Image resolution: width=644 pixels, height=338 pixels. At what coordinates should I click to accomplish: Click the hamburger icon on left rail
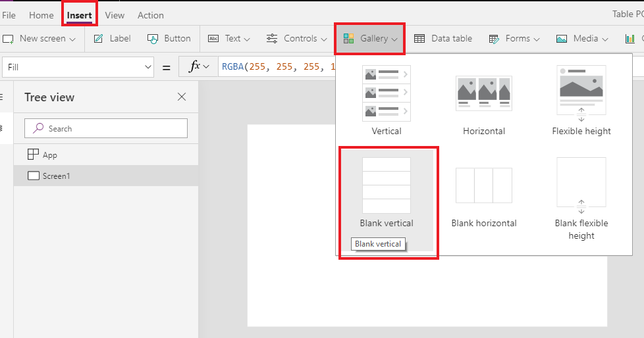1,97
